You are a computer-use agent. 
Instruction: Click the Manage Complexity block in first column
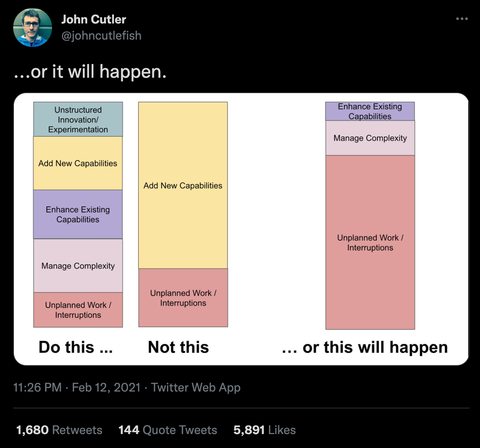(x=78, y=266)
